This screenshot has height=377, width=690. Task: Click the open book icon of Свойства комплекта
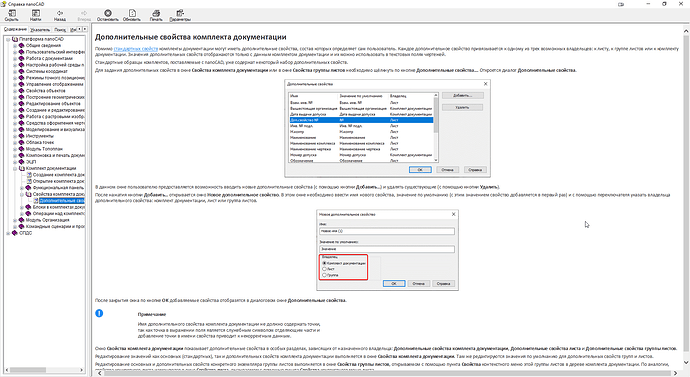(x=29, y=194)
